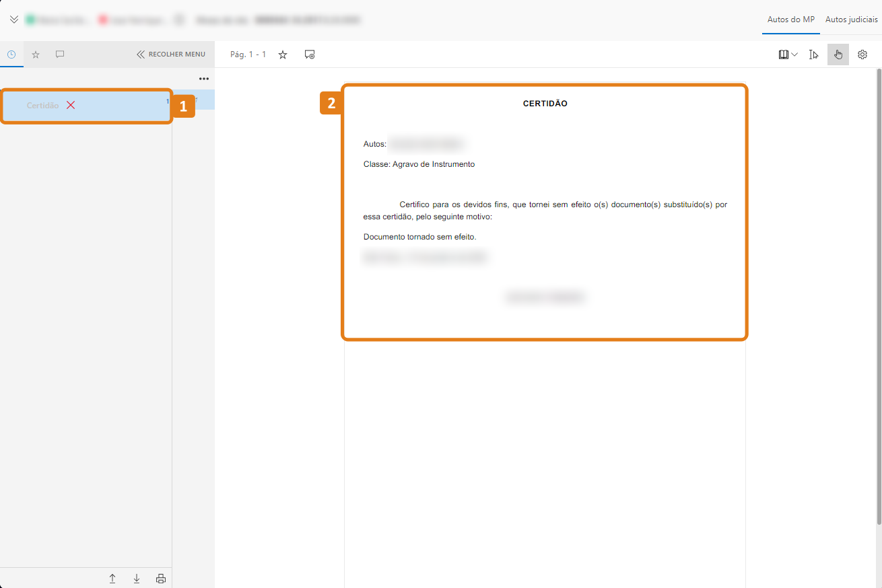This screenshot has width=882, height=588.
Task: Open the history clock tab
Action: pyautogui.click(x=11, y=54)
